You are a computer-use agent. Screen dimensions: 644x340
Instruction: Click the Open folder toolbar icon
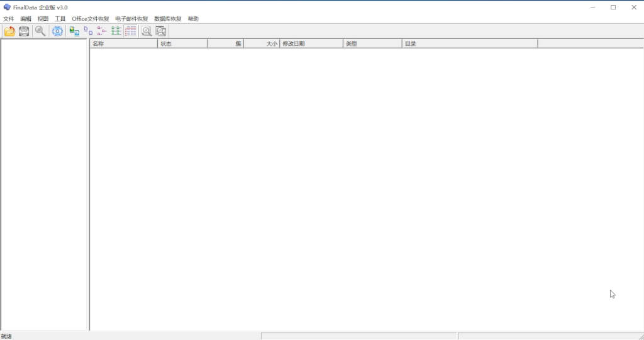pos(9,31)
